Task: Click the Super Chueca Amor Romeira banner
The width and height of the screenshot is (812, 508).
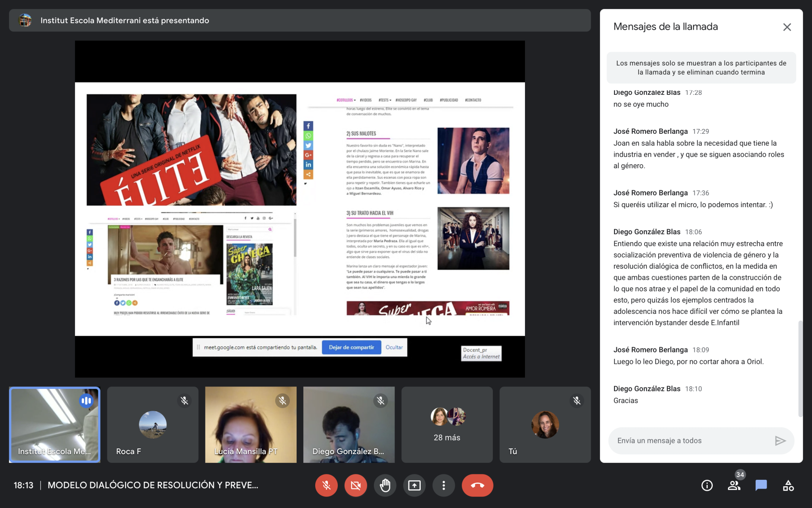Action: click(x=428, y=308)
